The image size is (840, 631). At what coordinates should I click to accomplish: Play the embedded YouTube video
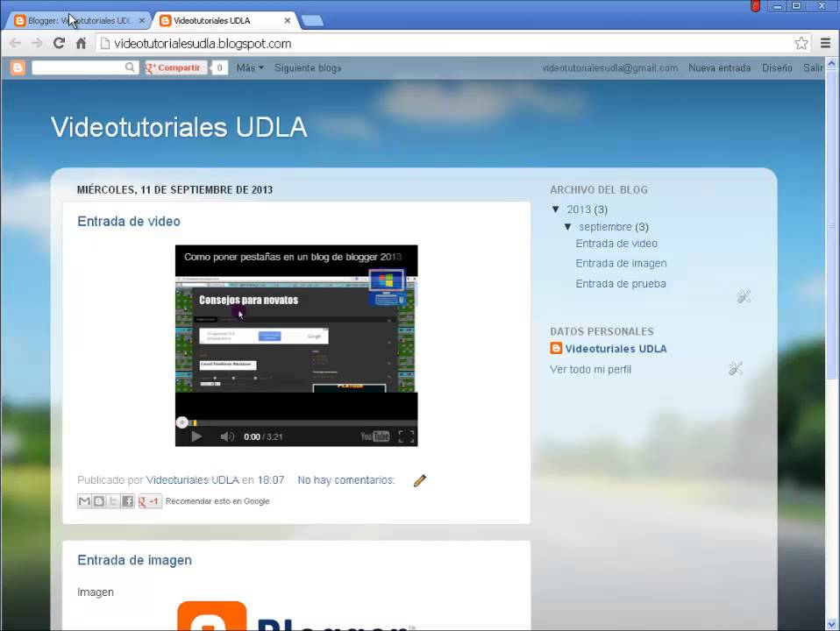(x=196, y=436)
